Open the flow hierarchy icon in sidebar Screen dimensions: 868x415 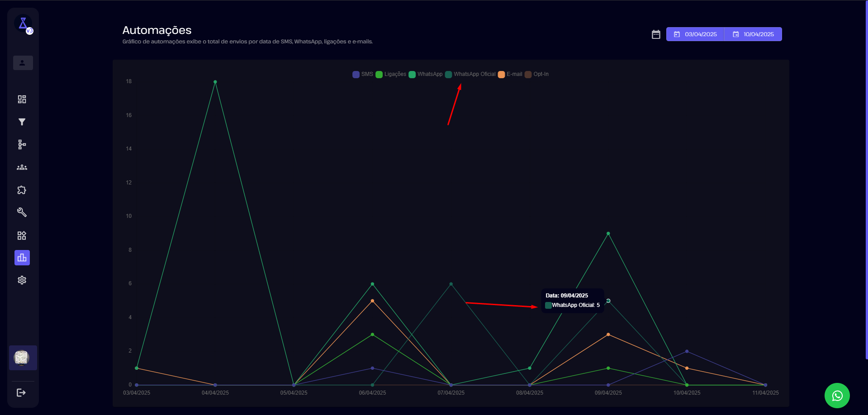point(22,145)
